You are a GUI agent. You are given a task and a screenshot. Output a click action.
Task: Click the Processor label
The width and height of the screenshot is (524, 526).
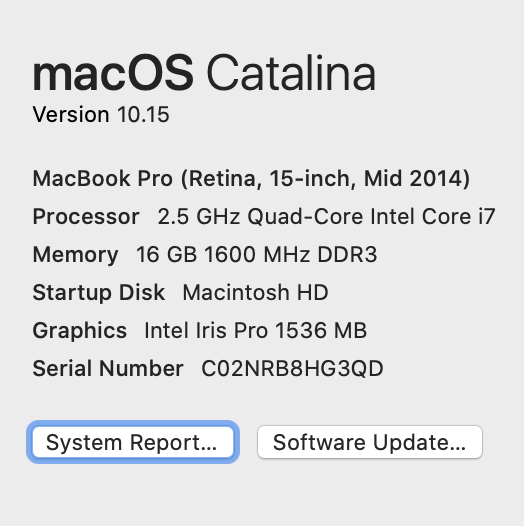pyautogui.click(x=86, y=217)
